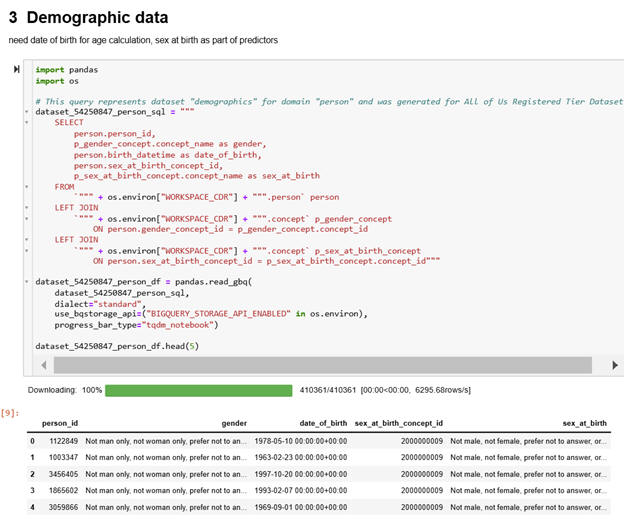624x520 pixels.
Task: Collapse the fold marker beside SELECT
Action: (27, 123)
